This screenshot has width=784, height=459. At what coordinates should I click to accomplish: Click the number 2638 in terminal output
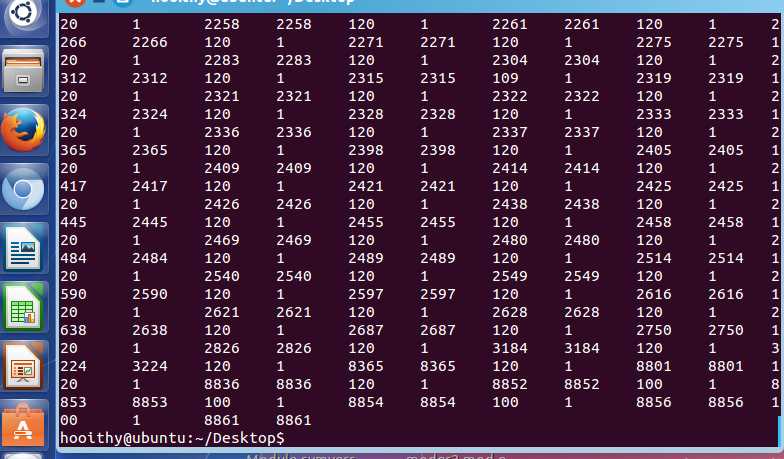tap(150, 330)
